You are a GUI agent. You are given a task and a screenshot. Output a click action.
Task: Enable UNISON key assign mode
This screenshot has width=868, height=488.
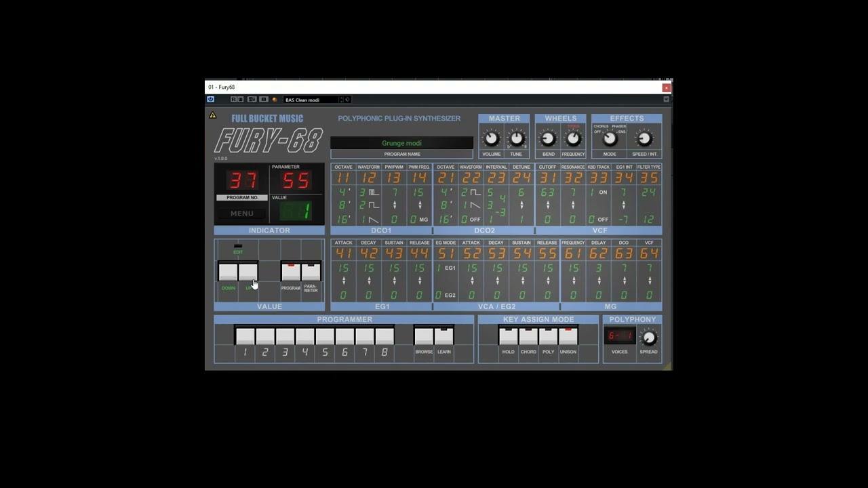(568, 336)
